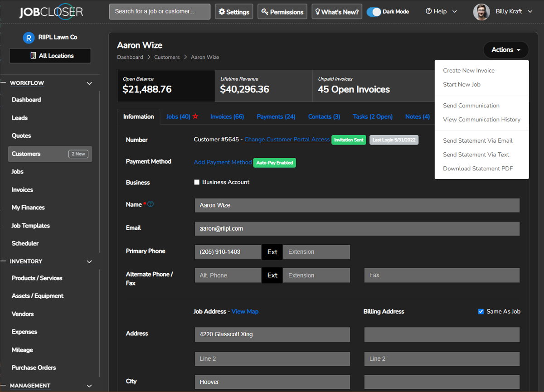This screenshot has width=544, height=392.
Task: Click the Permissions key icon
Action: pyautogui.click(x=263, y=11)
